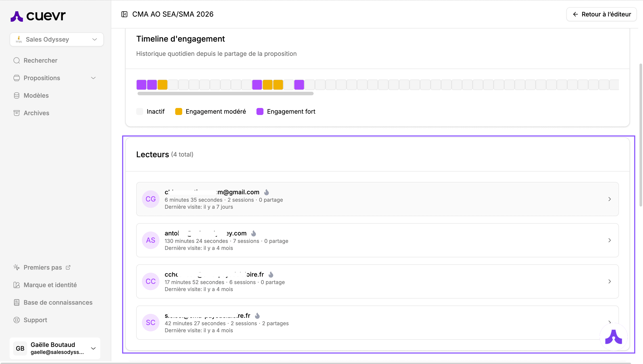Open the Sales Odyssey workspace dropdown
The width and height of the screenshot is (643, 364).
[x=57, y=39]
